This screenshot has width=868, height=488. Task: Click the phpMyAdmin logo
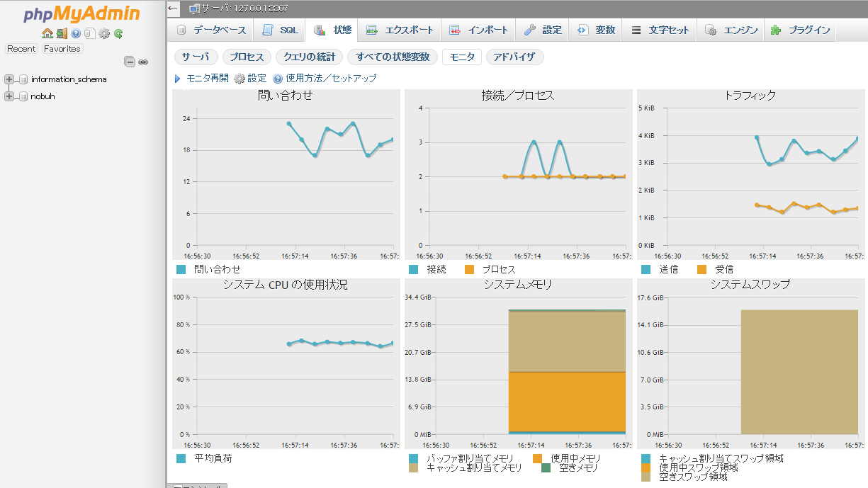[82, 14]
